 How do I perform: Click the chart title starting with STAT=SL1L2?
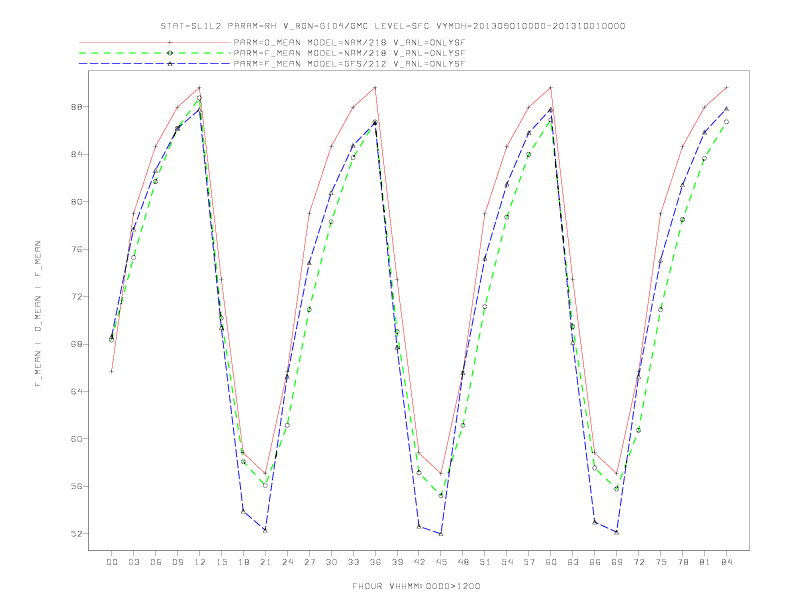pos(392,26)
